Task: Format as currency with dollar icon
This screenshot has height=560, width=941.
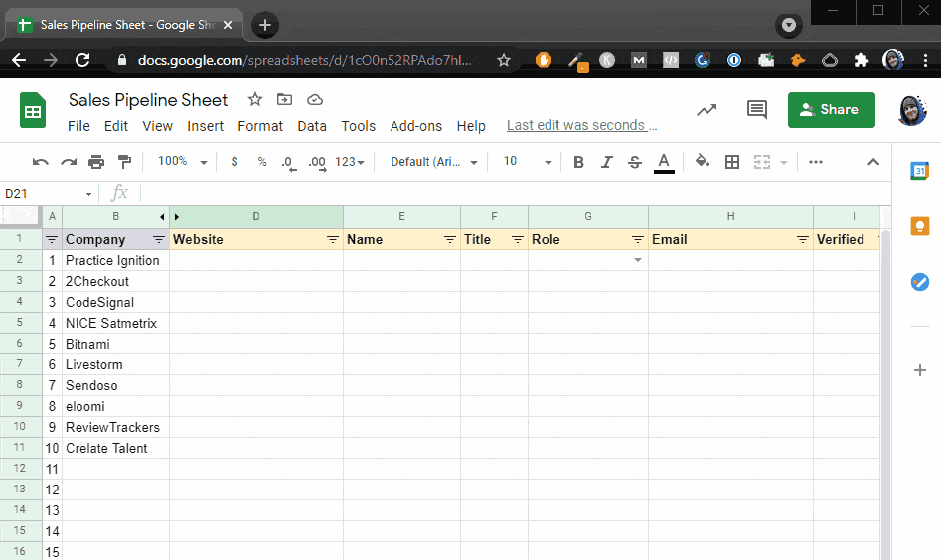Action: 235,162
